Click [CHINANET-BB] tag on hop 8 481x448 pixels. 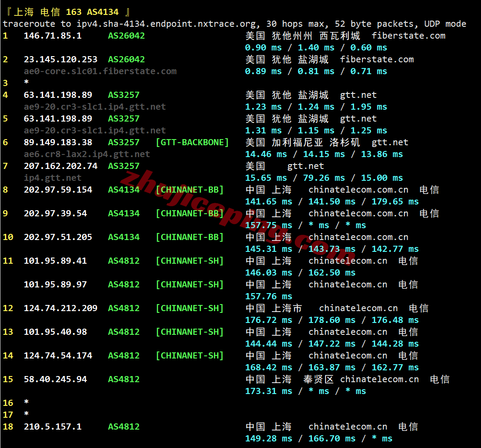coord(190,190)
